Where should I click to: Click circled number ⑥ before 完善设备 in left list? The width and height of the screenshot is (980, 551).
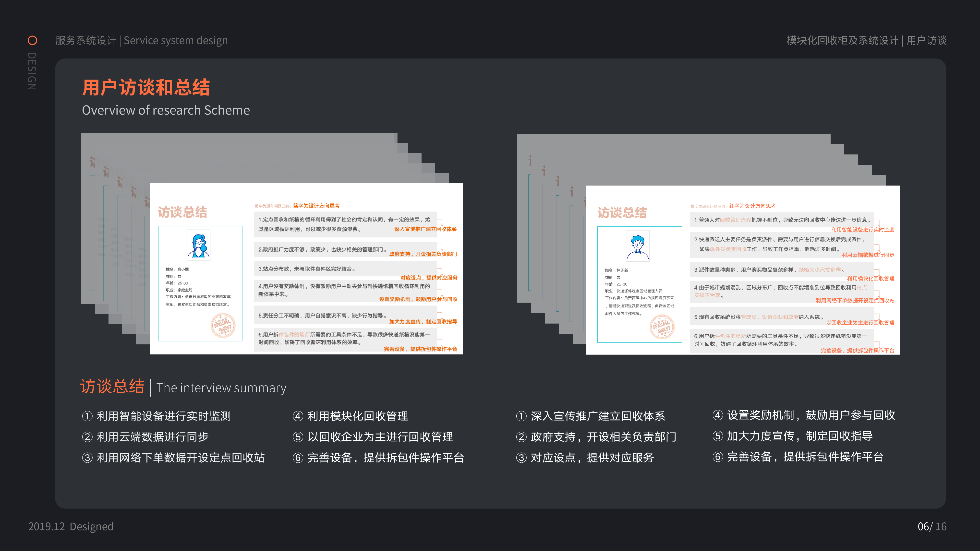(x=298, y=457)
